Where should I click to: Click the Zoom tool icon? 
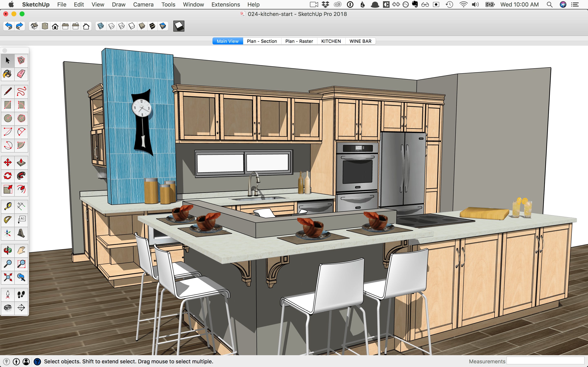(x=8, y=264)
